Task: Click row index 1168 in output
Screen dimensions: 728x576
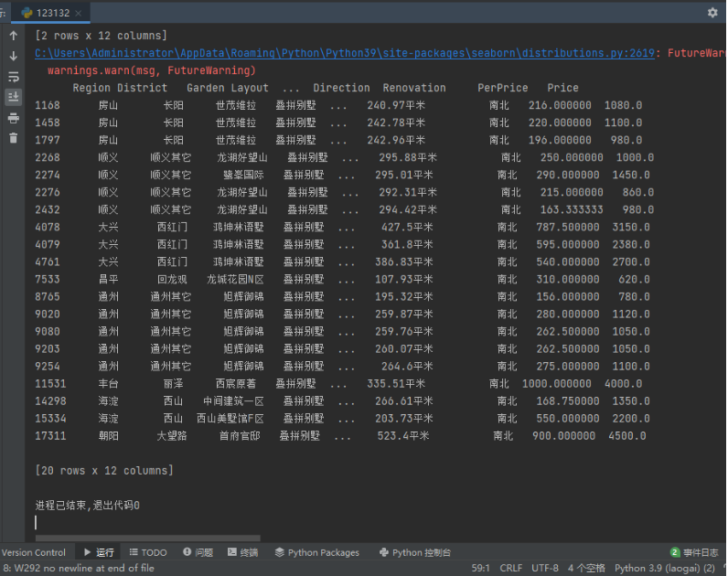Action: pyautogui.click(x=48, y=105)
